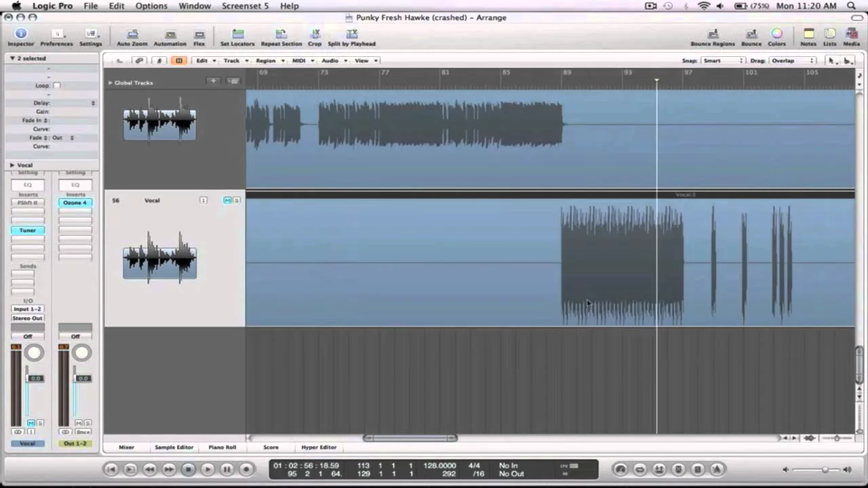
Task: Click the Stereo Out output button
Action: click(x=28, y=318)
